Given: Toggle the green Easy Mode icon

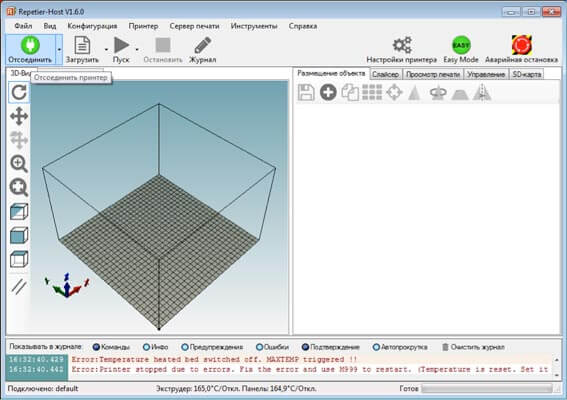Looking at the screenshot, I should tap(461, 45).
